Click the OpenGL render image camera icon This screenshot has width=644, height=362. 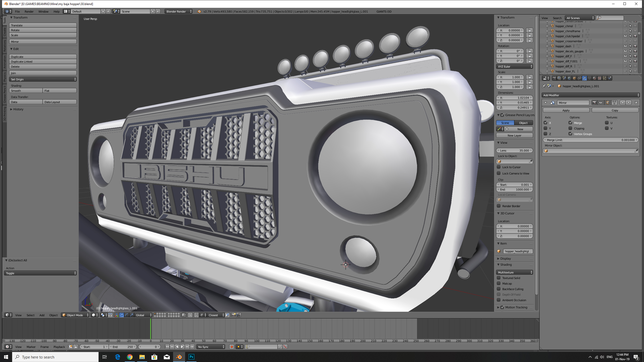coord(233,315)
